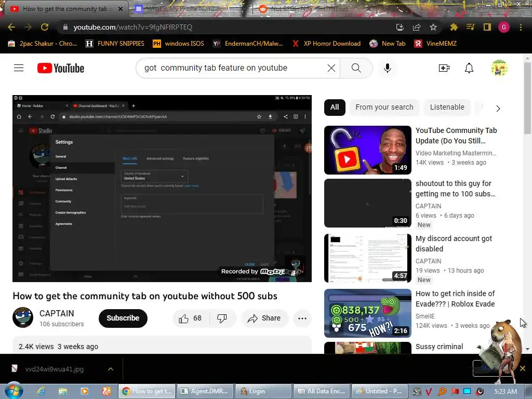Open the YouTube hamburger guide menu
The image size is (532, 399).
19,68
